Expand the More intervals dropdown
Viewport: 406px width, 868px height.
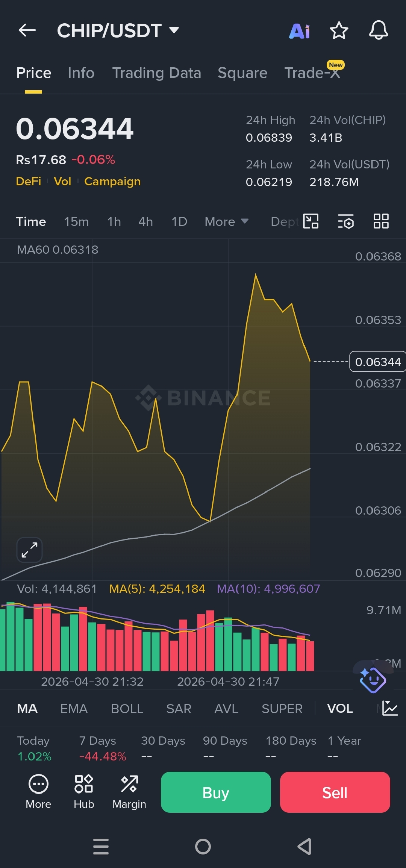click(227, 221)
